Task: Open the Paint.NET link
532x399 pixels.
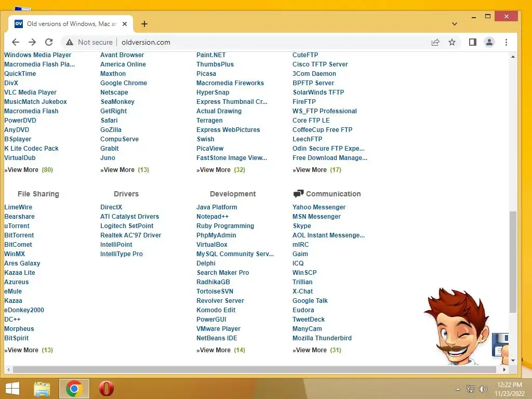Action: click(x=211, y=55)
